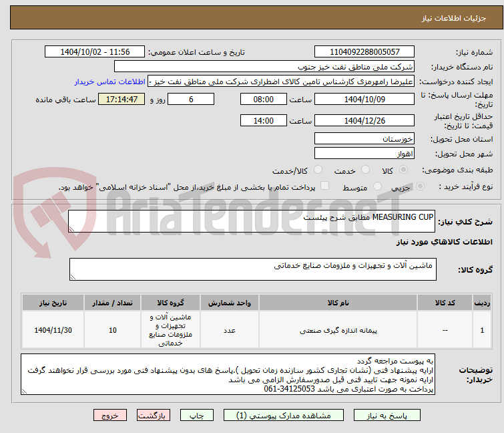The width and height of the screenshot is (504, 433).
Task: Click the کد کالا column header
Action: pos(445,303)
